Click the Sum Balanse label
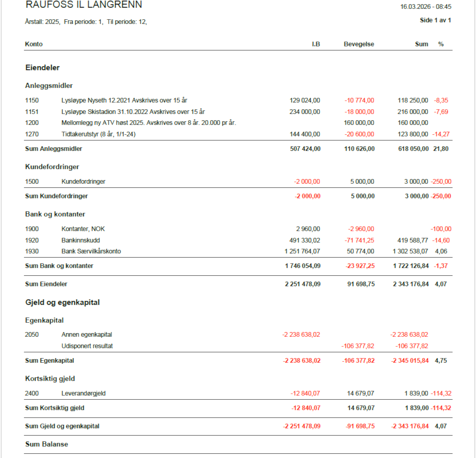The image size is (476, 458). click(x=46, y=444)
